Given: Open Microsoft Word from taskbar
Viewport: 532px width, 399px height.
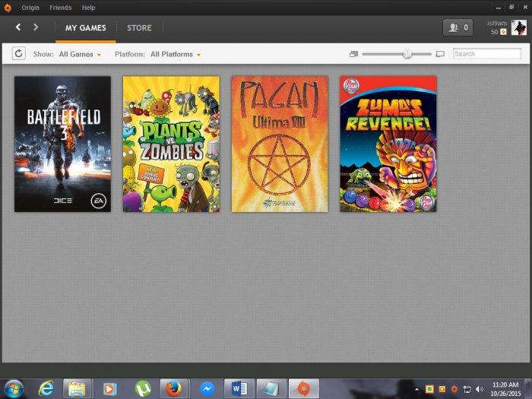Looking at the screenshot, I should pyautogui.click(x=239, y=389).
